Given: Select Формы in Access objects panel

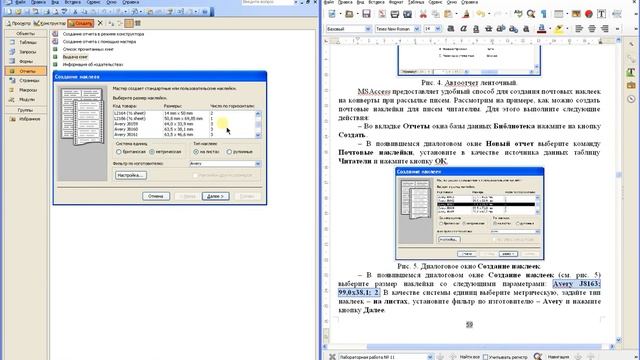Looking at the screenshot, I should 25,62.
